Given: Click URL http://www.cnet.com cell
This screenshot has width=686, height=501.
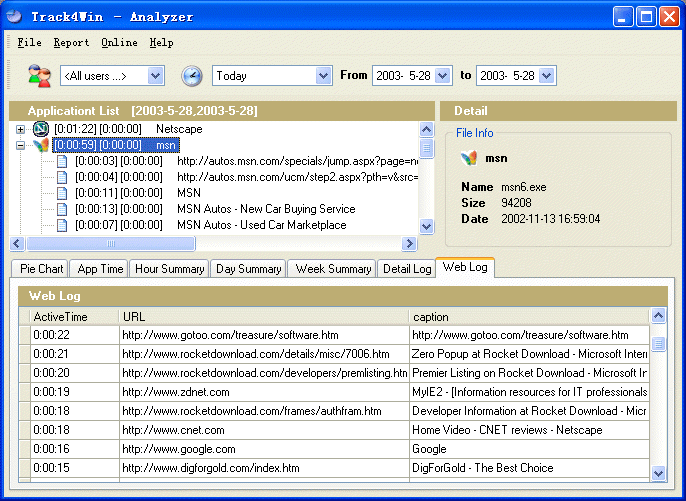Looking at the screenshot, I should tap(264, 430).
